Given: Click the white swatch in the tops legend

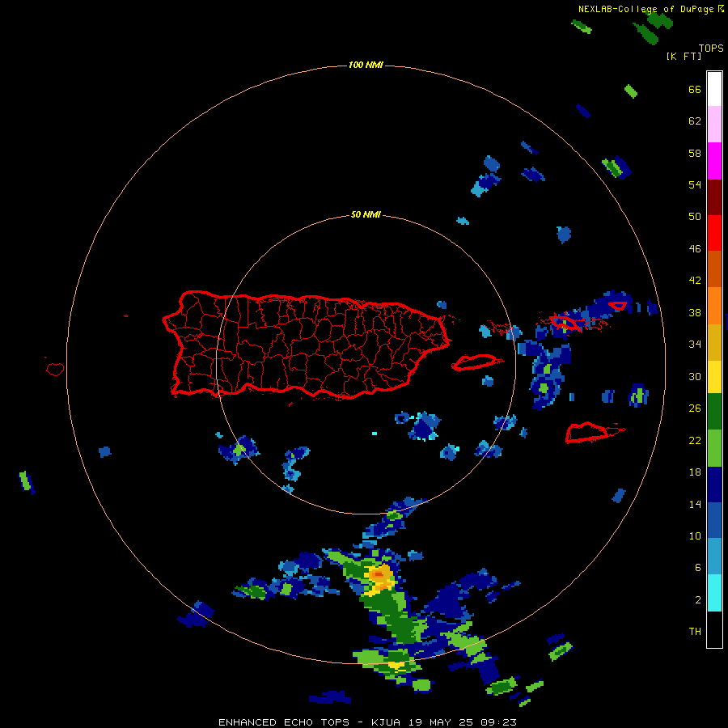Looking at the screenshot, I should point(714,89).
